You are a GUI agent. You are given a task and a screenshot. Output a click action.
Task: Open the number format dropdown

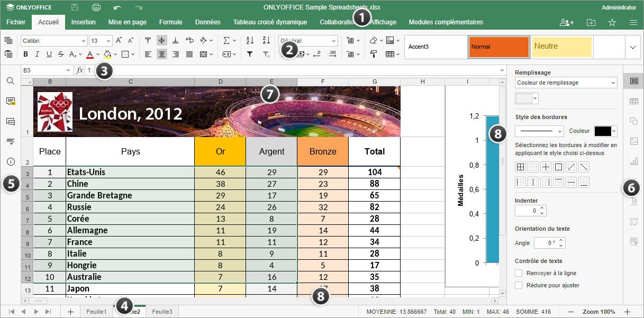click(x=334, y=41)
